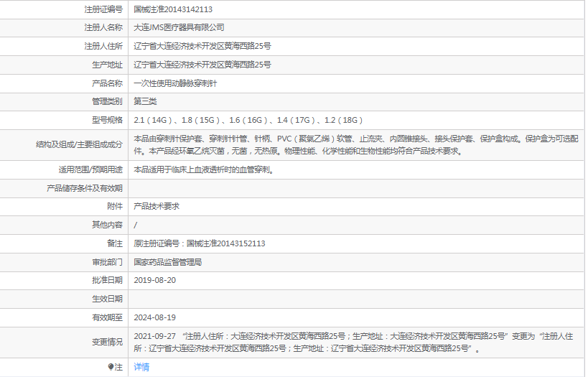588x377 pixels.
Task: Select approval date 2019-08-20
Action: (x=154, y=280)
